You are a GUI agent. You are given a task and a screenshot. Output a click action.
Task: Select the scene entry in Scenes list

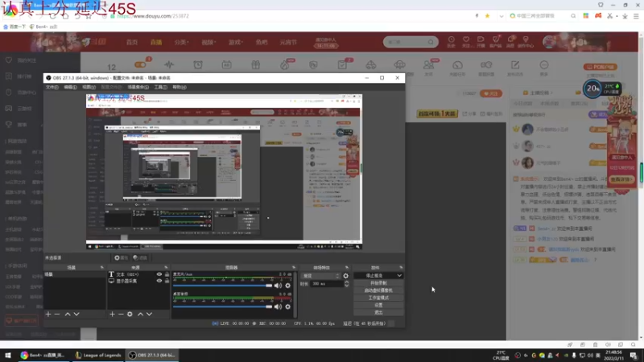pyautogui.click(x=74, y=274)
